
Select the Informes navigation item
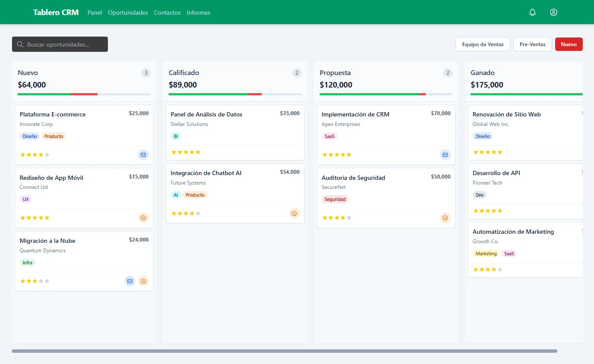click(x=198, y=13)
